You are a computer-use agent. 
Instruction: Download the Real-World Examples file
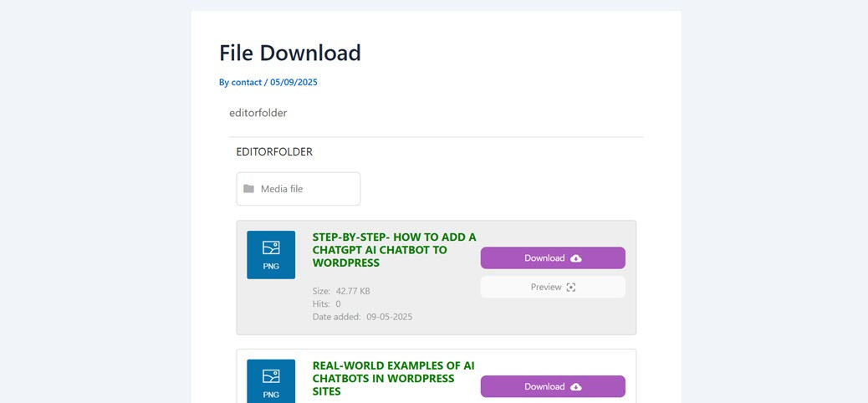click(x=552, y=386)
